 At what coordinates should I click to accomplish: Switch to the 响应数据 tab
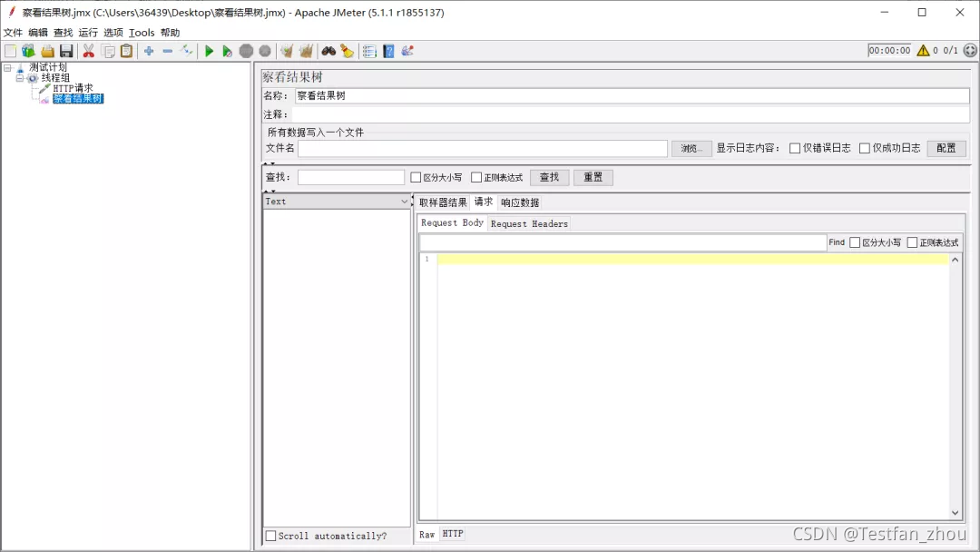[520, 202]
